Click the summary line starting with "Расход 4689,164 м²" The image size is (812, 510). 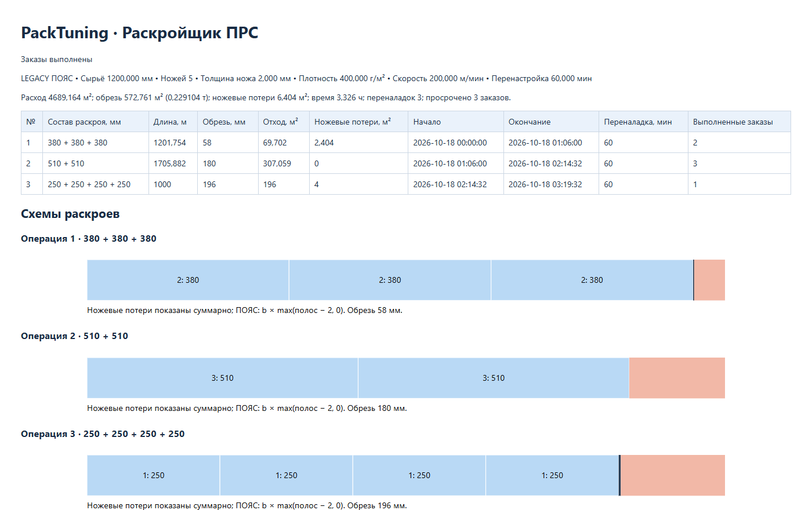266,97
